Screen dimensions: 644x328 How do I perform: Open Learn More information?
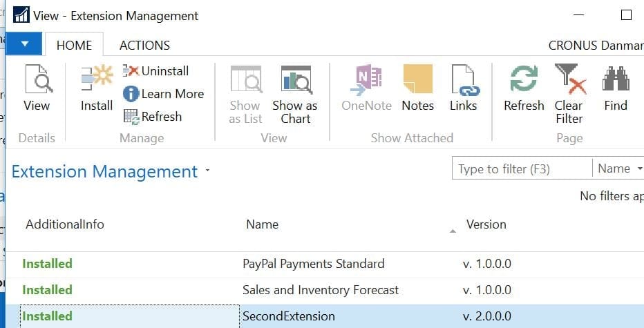(x=164, y=94)
